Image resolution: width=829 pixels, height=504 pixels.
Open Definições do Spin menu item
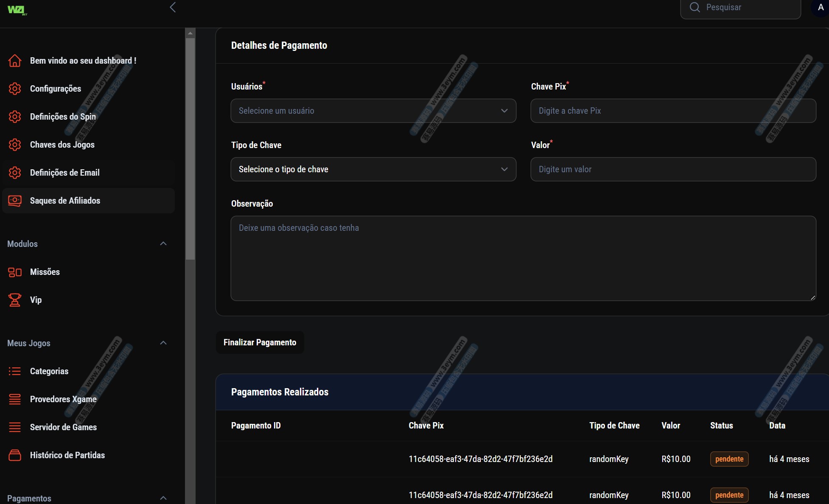coord(63,117)
